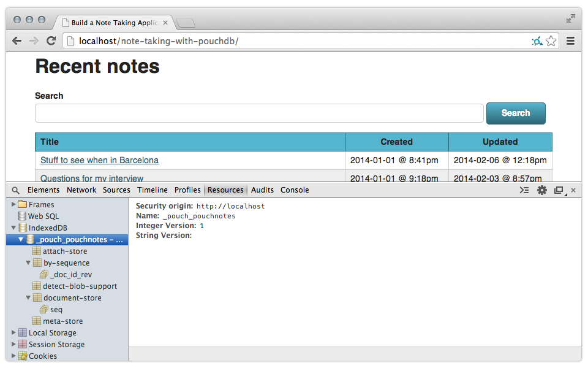Viewport: 588px width, 368px height.
Task: Show the DevTools console drawer icon
Action: click(524, 190)
